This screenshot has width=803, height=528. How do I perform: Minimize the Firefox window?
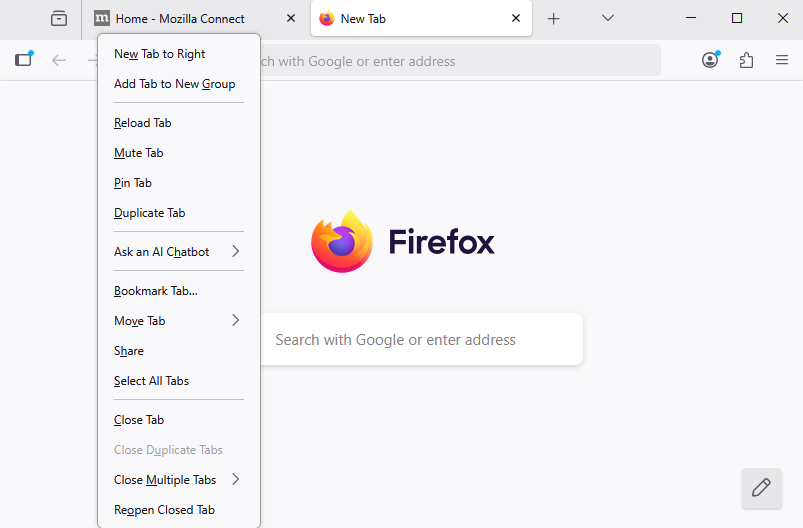pyautogui.click(x=691, y=18)
